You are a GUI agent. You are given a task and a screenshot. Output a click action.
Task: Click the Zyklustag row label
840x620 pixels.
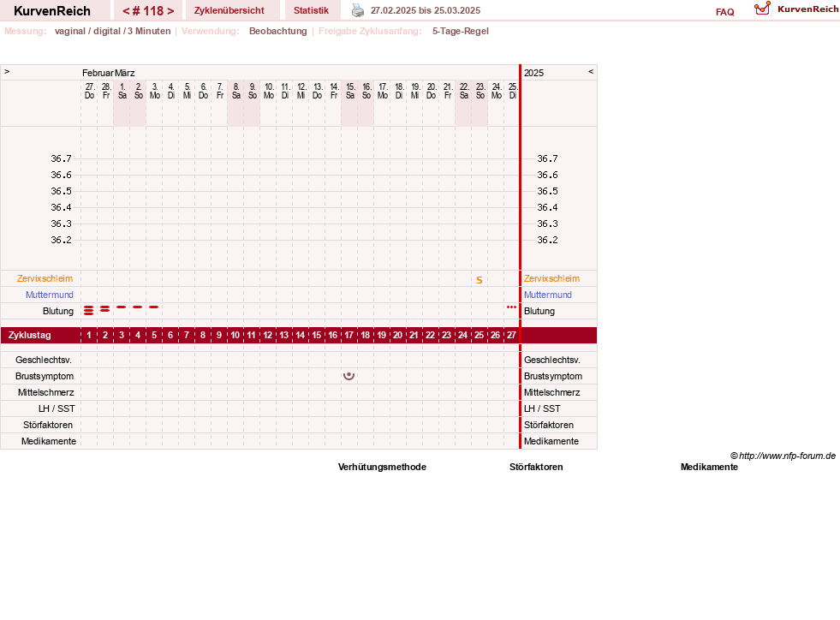click(x=29, y=336)
